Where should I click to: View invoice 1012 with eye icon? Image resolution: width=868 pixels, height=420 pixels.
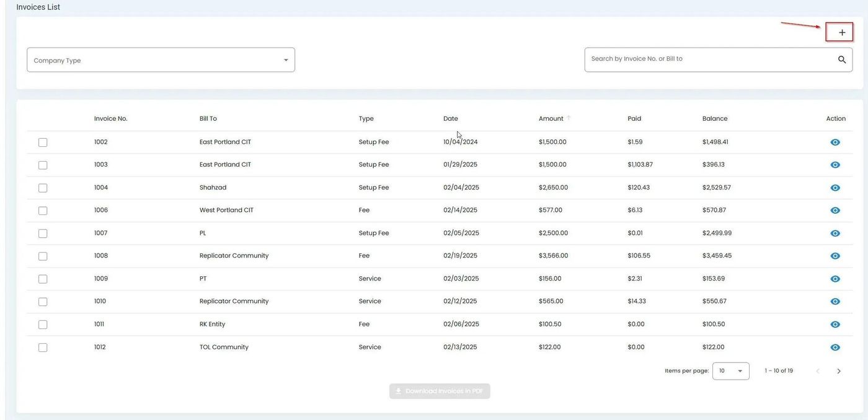(x=835, y=348)
